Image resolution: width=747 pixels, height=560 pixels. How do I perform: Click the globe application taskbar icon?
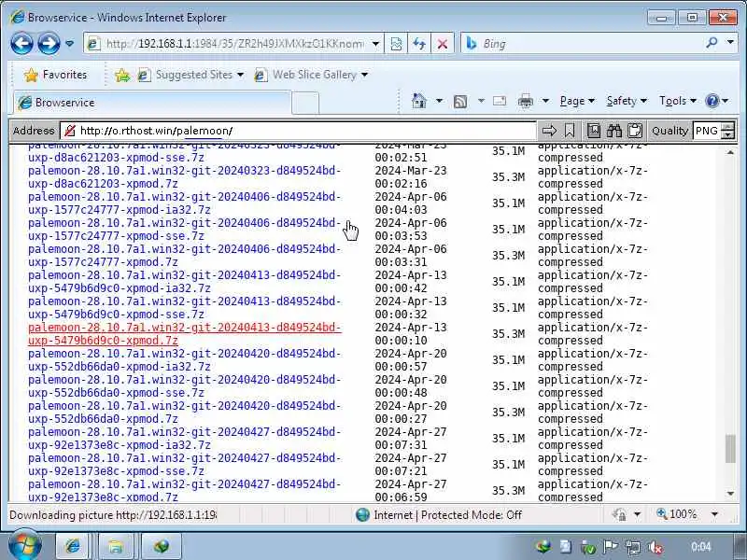162,546
